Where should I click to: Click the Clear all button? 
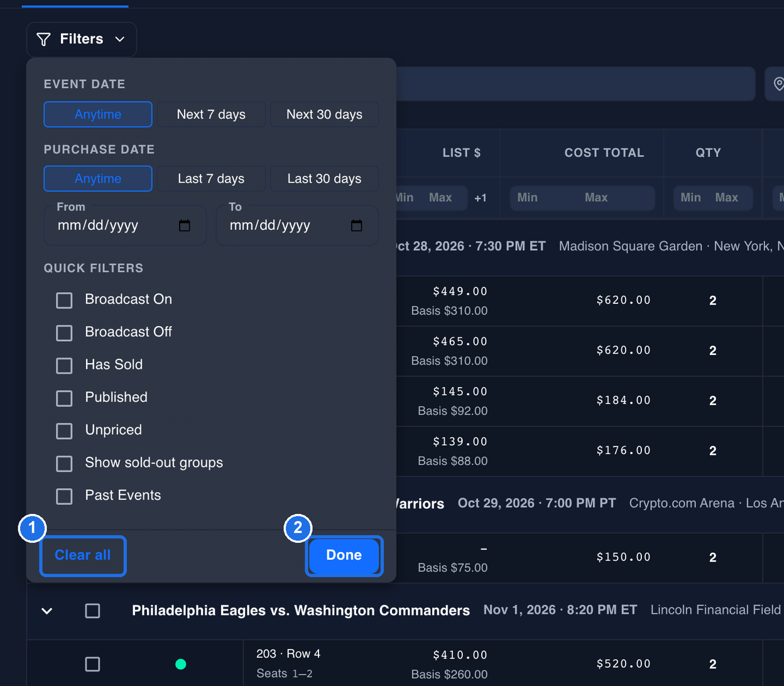click(x=83, y=555)
